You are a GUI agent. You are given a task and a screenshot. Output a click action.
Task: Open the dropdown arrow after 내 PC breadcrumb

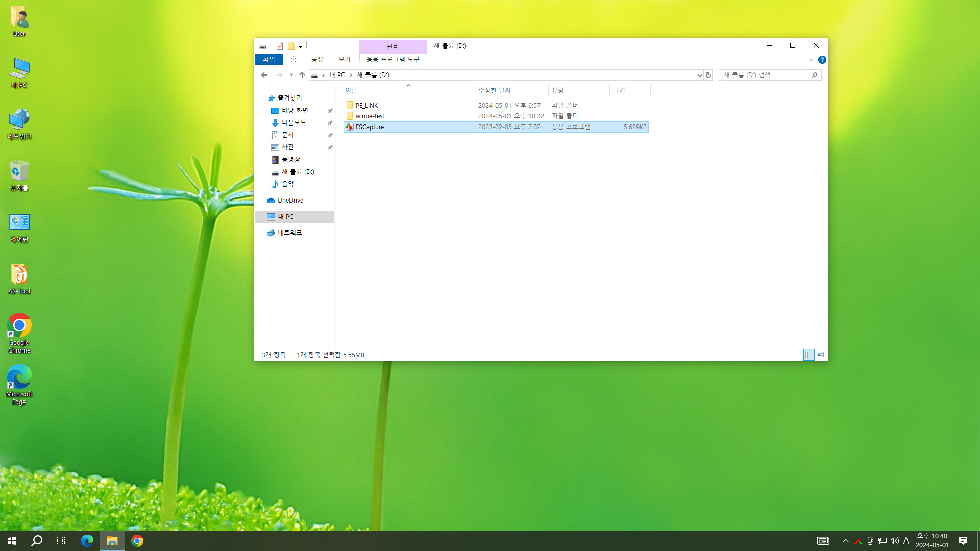click(351, 75)
